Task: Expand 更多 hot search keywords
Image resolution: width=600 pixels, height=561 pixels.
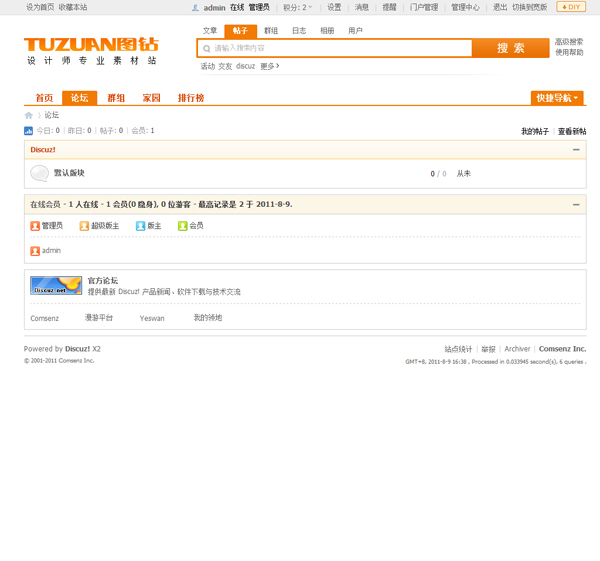Action: coord(270,66)
